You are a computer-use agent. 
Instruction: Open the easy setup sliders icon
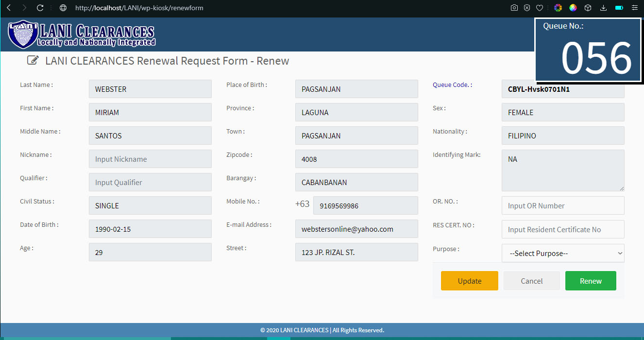pyautogui.click(x=634, y=8)
